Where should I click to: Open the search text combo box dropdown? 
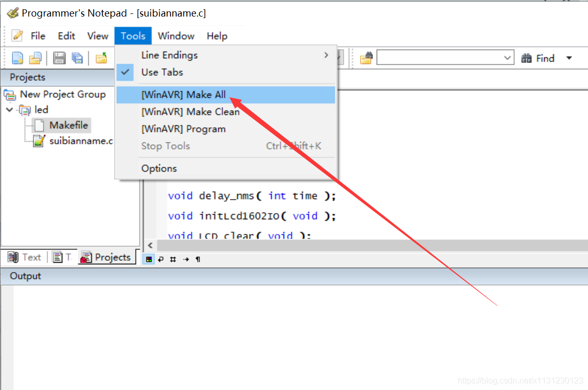(x=507, y=58)
